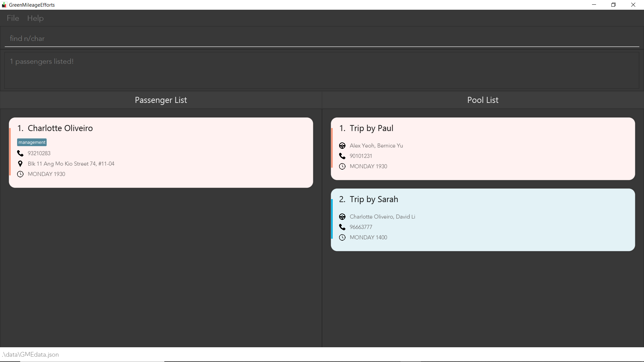Click clock icon in Trip by Sarah

tap(342, 237)
